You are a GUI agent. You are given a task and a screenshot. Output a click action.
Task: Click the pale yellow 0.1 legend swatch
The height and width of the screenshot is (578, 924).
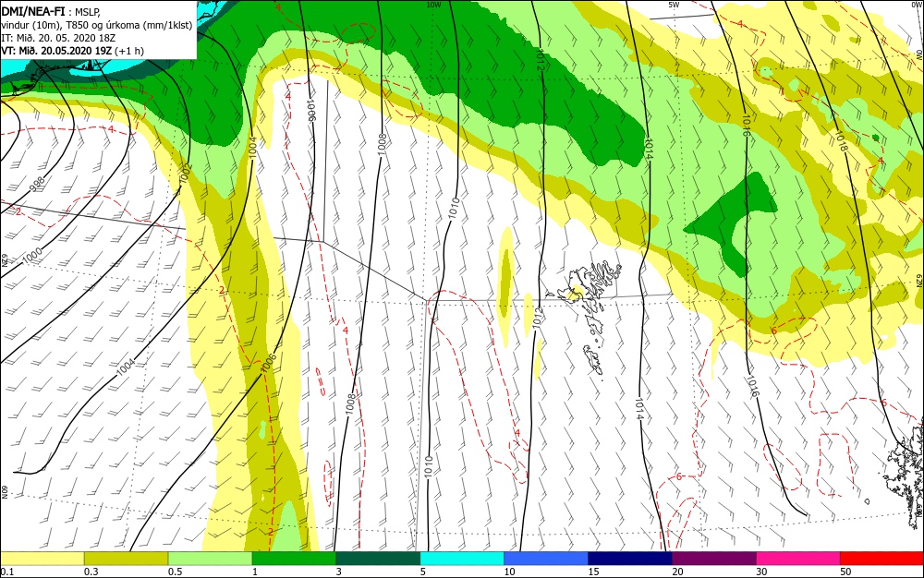pos(43,559)
